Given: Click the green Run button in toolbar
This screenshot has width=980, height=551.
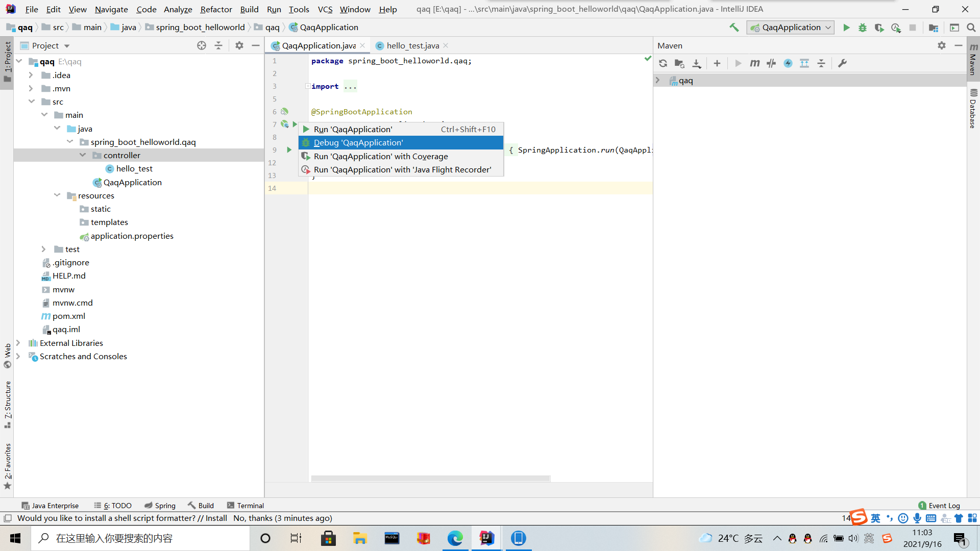Looking at the screenshot, I should [846, 28].
